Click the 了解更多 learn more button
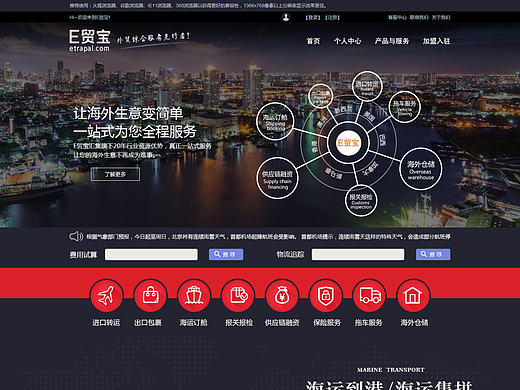Image resolution: width=520 pixels, height=390 pixels. coord(115,174)
